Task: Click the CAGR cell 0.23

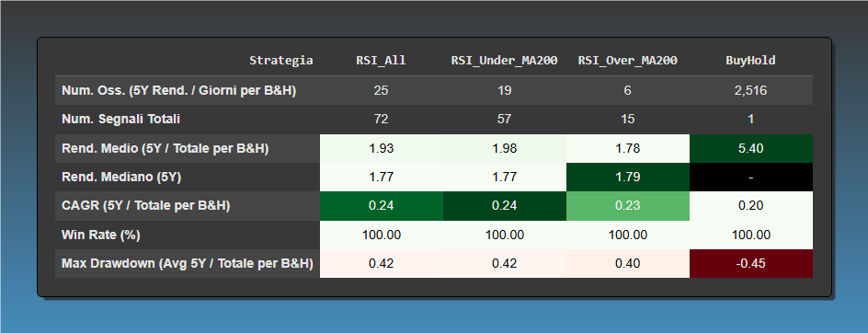Action: coord(628,206)
